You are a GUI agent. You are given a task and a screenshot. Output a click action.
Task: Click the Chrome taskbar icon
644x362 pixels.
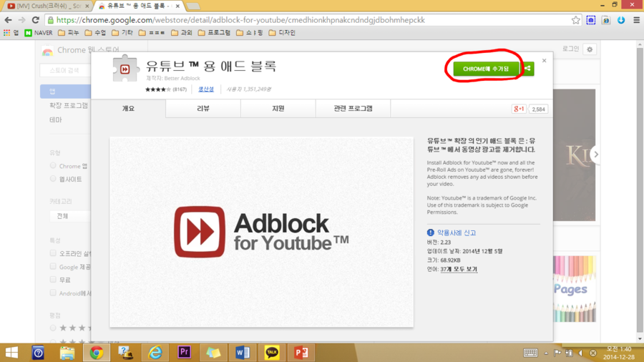tap(97, 353)
